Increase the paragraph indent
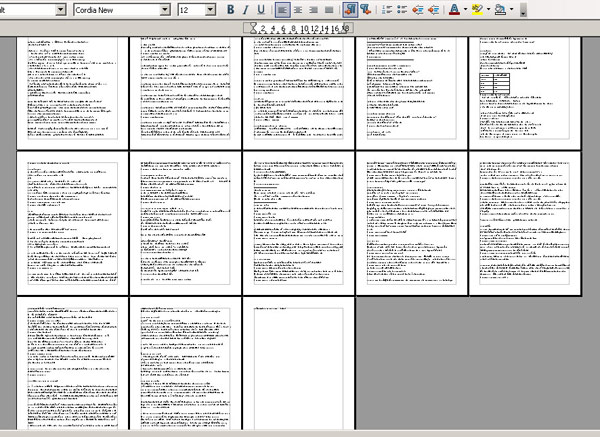Image resolution: width=600 pixels, height=437 pixels. click(435, 9)
